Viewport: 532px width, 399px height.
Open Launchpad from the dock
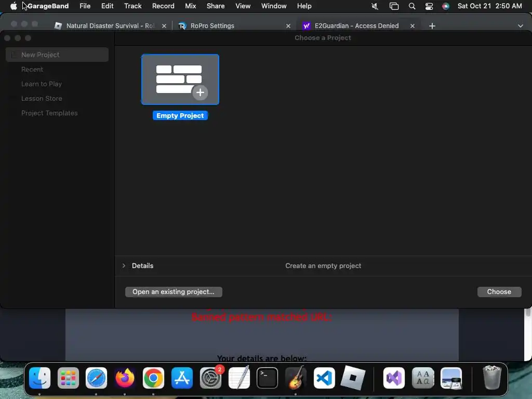[x=68, y=378]
